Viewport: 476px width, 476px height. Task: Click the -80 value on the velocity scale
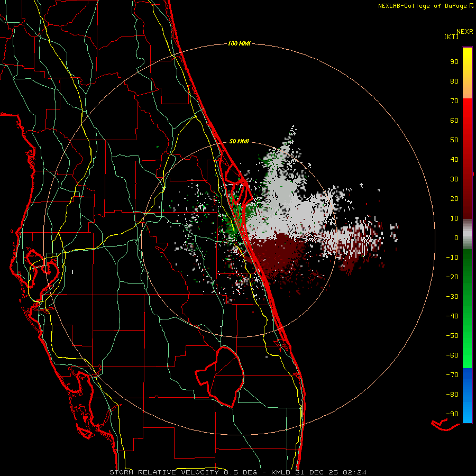click(x=452, y=395)
